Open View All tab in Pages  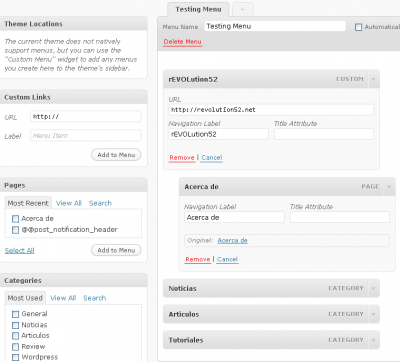[69, 203]
